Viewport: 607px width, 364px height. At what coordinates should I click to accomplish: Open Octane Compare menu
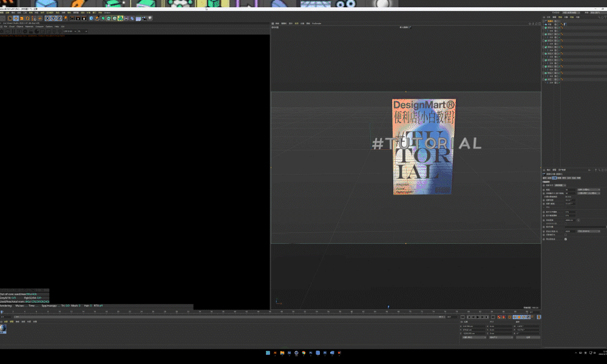point(39,26)
